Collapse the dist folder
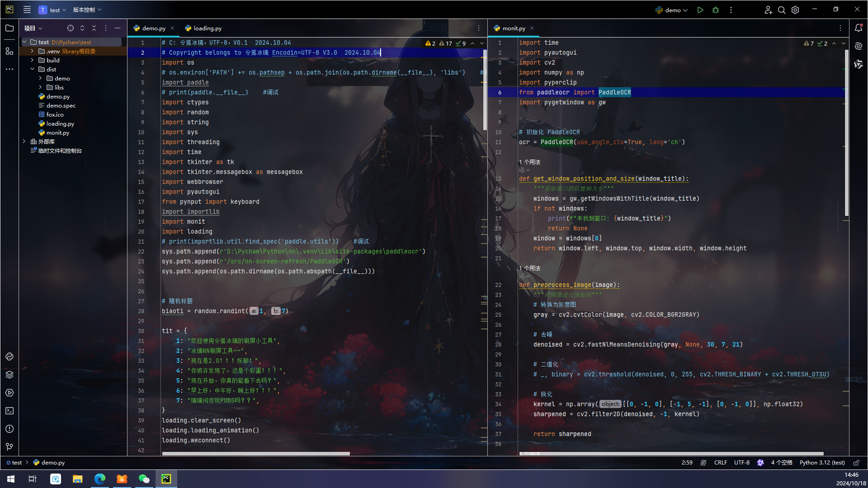The height and width of the screenshot is (488, 868). pyautogui.click(x=32, y=69)
